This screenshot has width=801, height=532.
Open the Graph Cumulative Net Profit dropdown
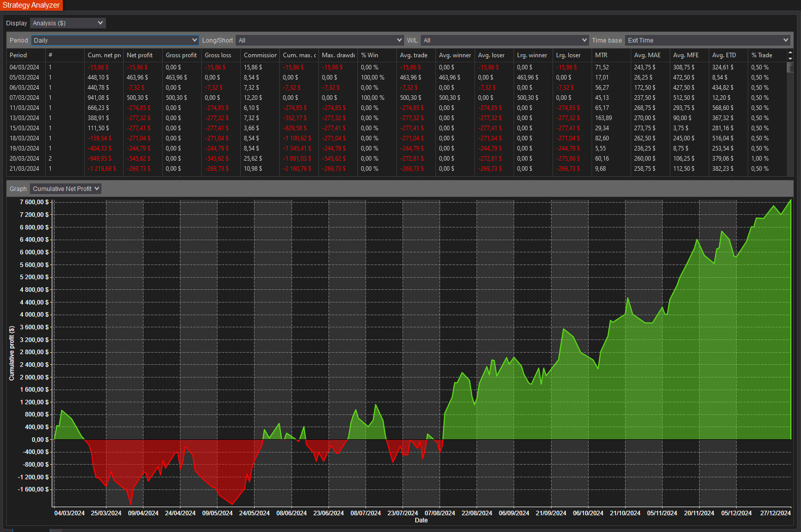pyautogui.click(x=65, y=189)
